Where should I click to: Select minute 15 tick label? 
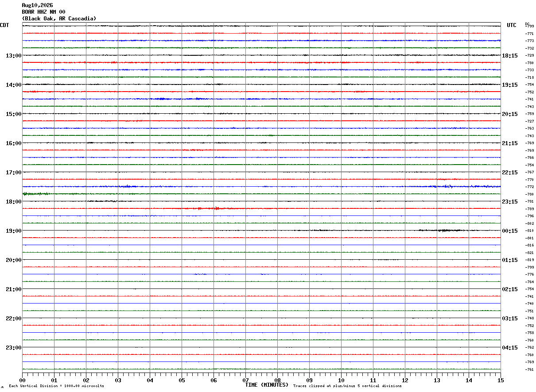point(501,380)
